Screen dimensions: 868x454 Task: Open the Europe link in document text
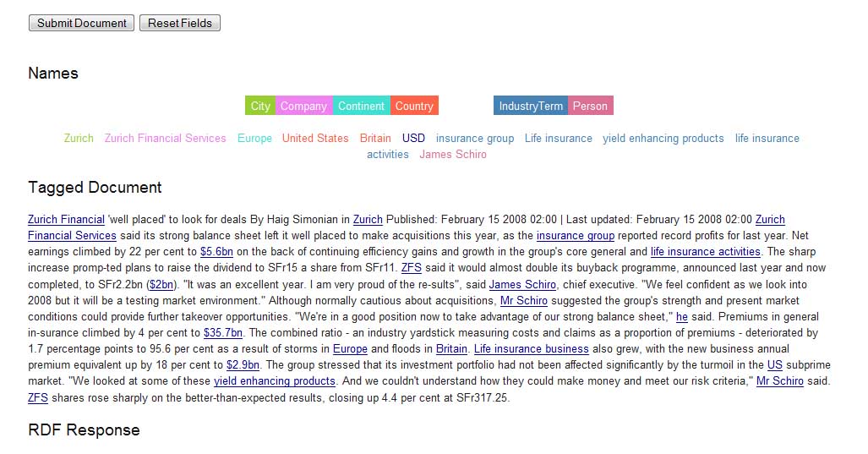[350, 349]
